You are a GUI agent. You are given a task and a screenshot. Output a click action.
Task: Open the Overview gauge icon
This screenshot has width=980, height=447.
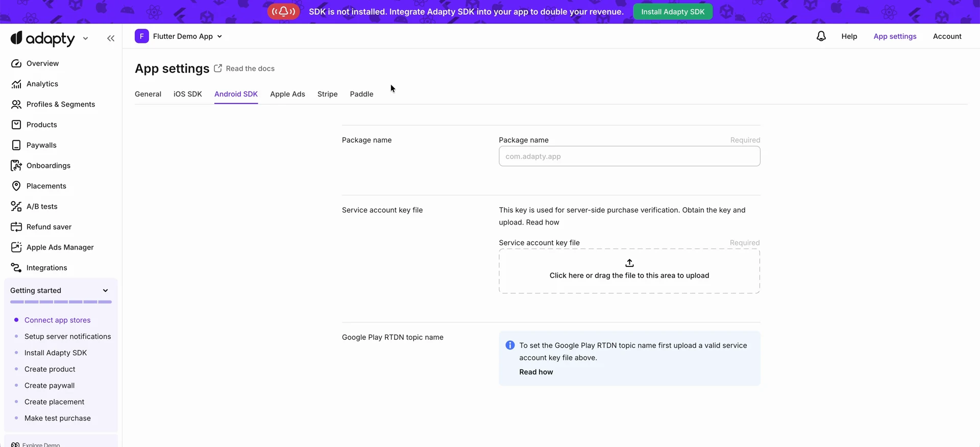click(16, 63)
